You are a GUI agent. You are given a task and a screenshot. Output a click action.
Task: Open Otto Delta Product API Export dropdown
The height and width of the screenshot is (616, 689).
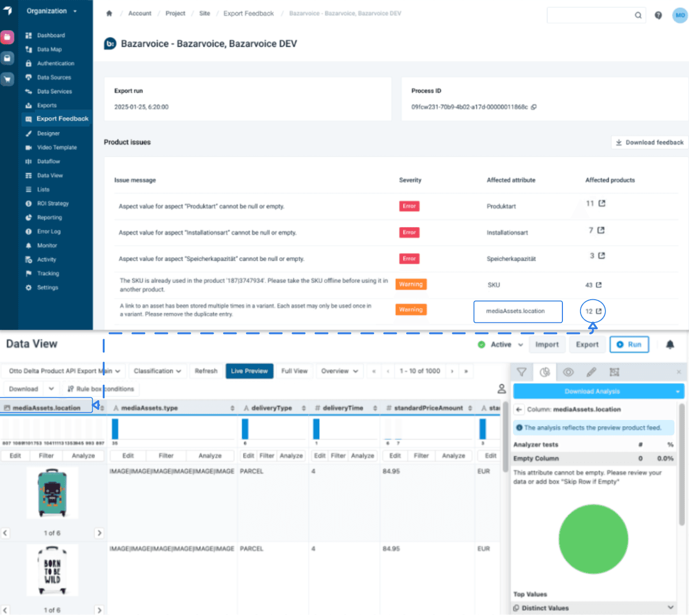(64, 371)
